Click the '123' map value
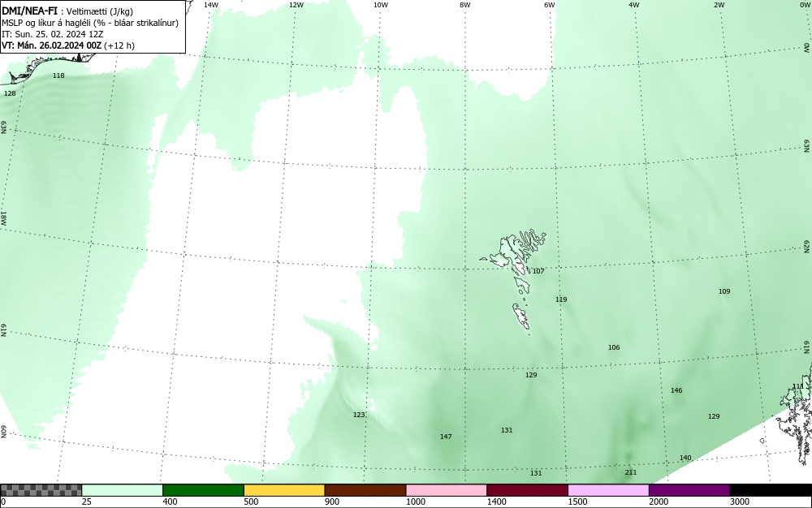The height and width of the screenshot is (508, 812). pos(359,415)
